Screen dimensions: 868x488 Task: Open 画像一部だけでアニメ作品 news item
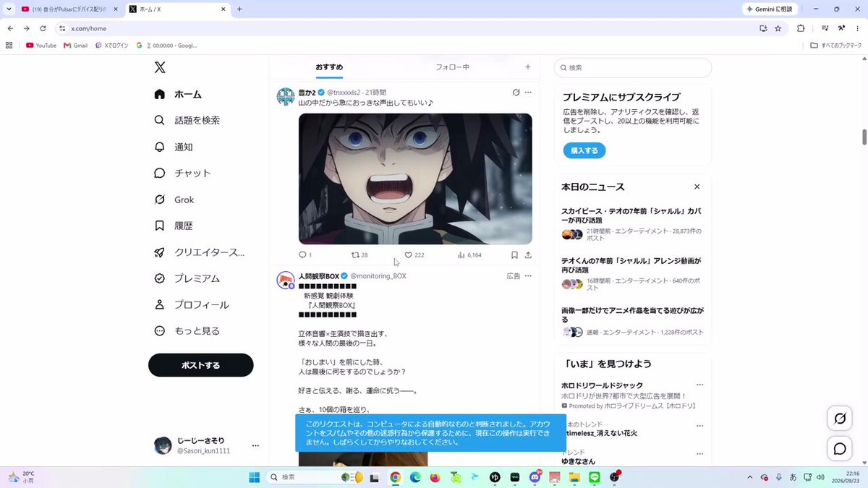coord(633,322)
